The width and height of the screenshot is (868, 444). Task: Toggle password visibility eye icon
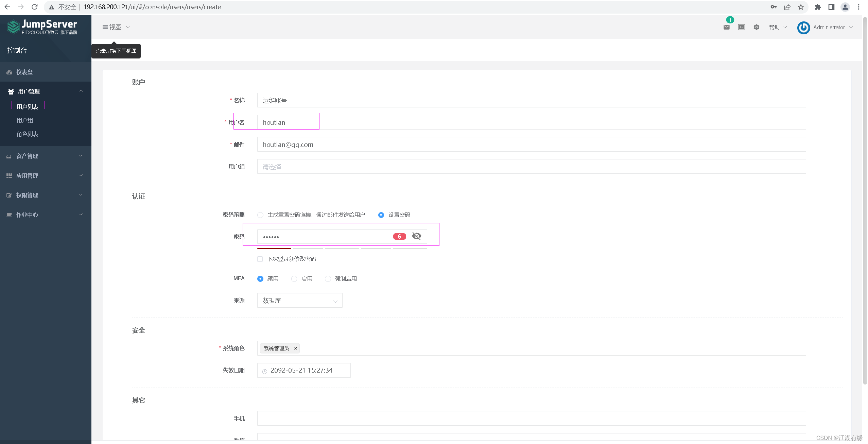(x=416, y=236)
